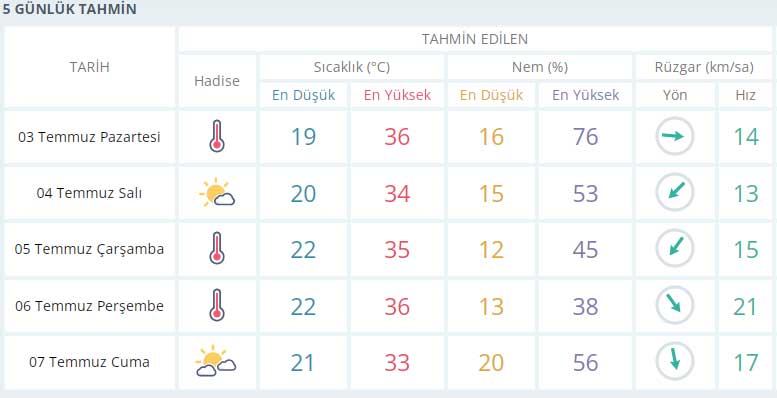Click the wind direction arrow for 07 Temmuz Cuma
This screenshot has width=777, height=398.
click(675, 362)
